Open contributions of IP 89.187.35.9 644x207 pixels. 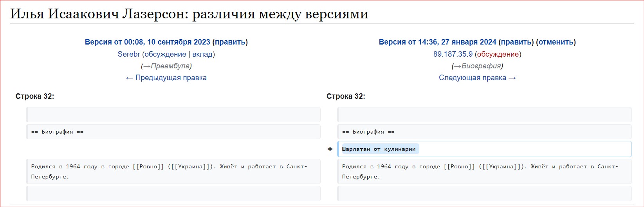coord(453,54)
